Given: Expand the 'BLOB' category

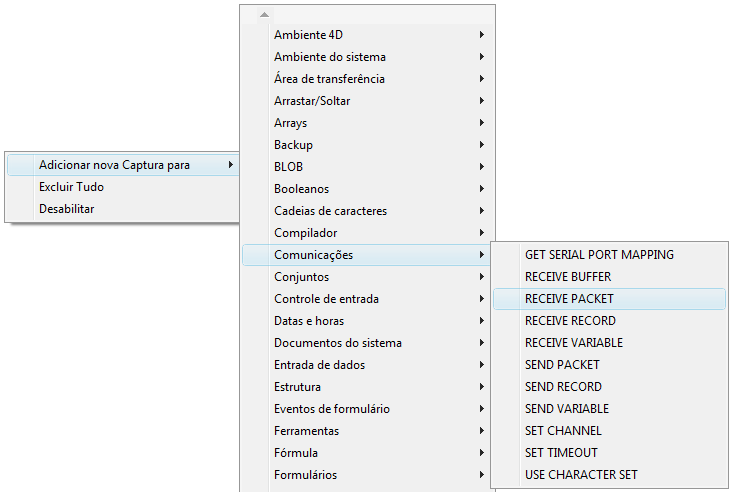Looking at the screenshot, I should pyautogui.click(x=288, y=167).
